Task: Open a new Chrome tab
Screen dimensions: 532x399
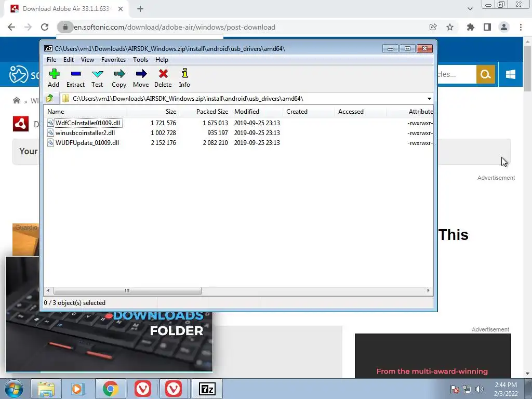Action: pyautogui.click(x=140, y=9)
